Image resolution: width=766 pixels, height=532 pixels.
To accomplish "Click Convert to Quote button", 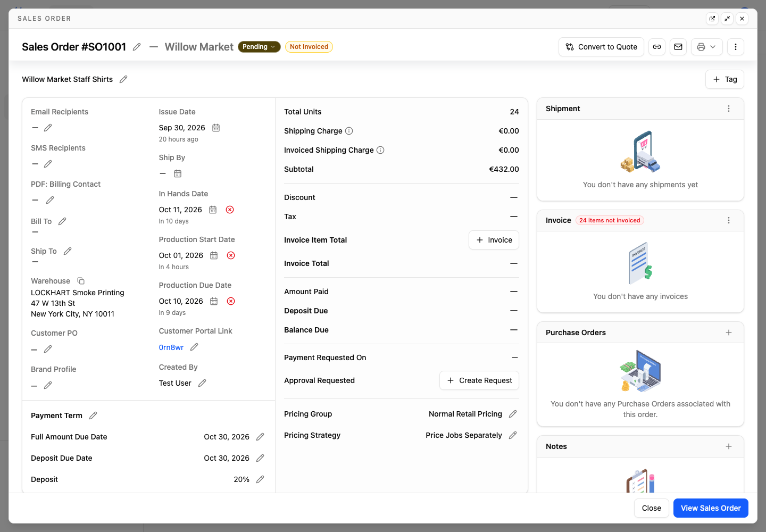I will pyautogui.click(x=601, y=47).
